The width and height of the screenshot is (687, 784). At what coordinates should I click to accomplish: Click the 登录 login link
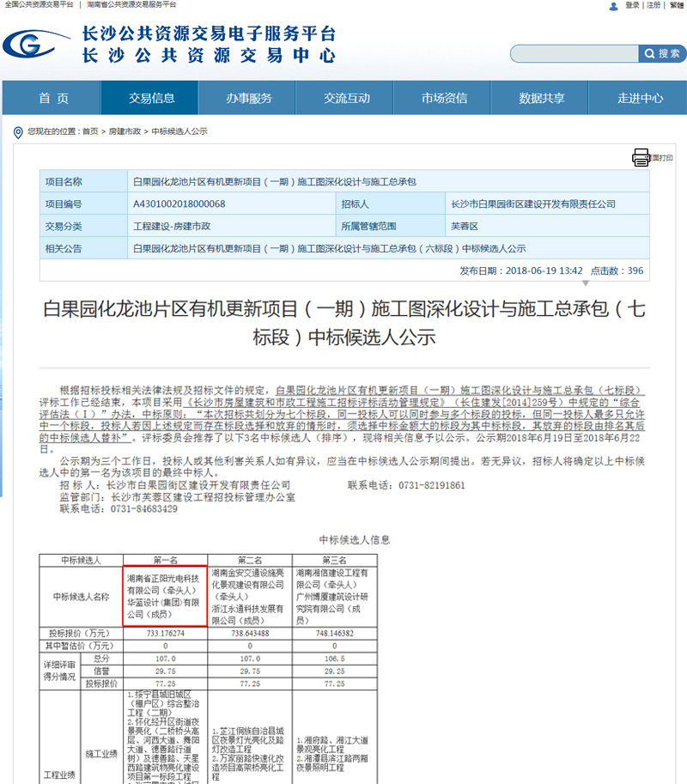click(x=632, y=5)
